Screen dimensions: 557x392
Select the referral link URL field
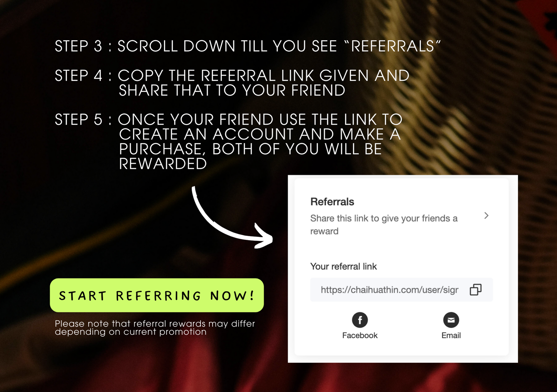[401, 290]
